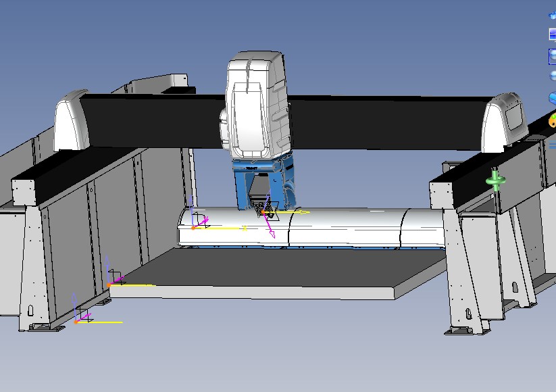Select the black gantry crossbeam
556x392 pixels.
point(386,122)
